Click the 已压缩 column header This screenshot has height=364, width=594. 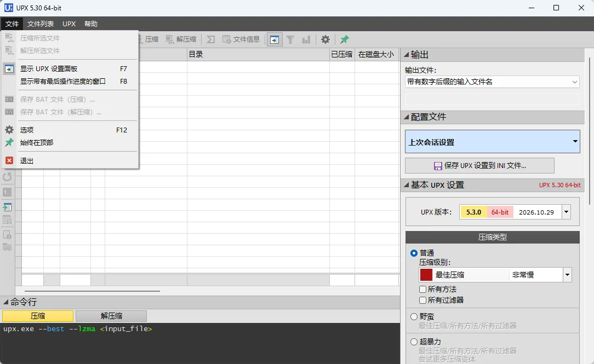tap(342, 55)
